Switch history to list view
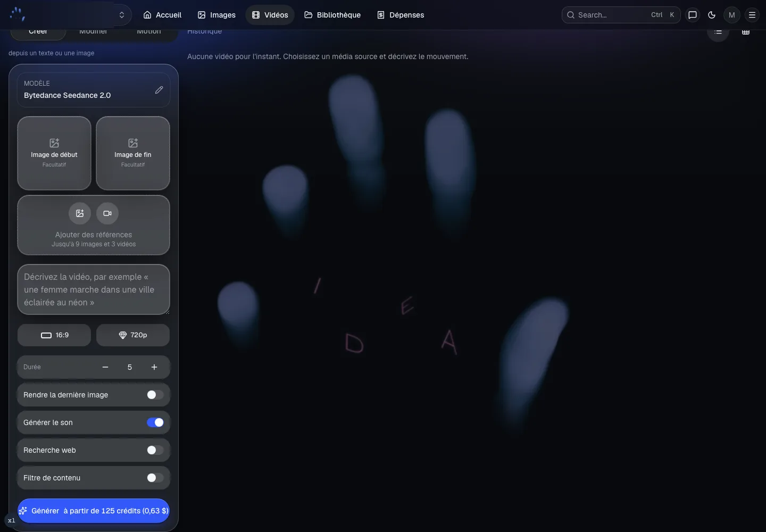 point(718,31)
